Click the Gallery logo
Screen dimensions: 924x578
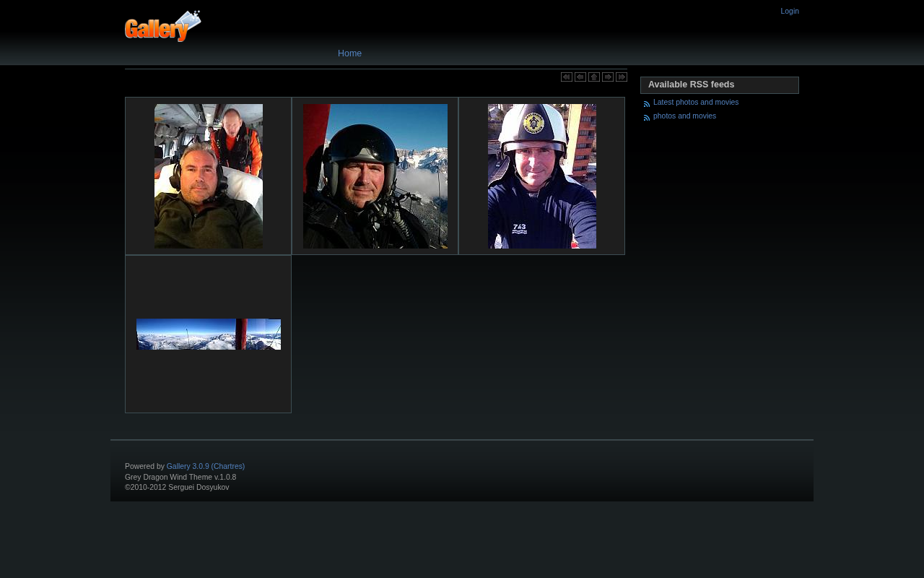tap(163, 26)
